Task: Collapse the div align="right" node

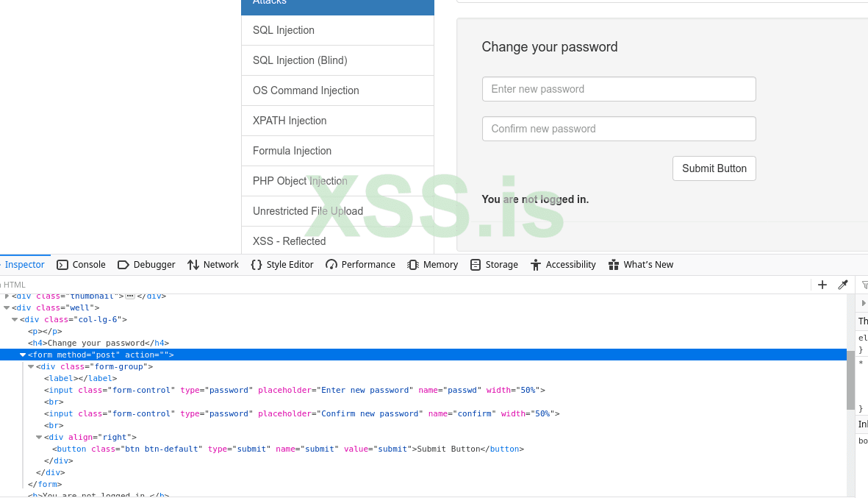Action: (39, 437)
